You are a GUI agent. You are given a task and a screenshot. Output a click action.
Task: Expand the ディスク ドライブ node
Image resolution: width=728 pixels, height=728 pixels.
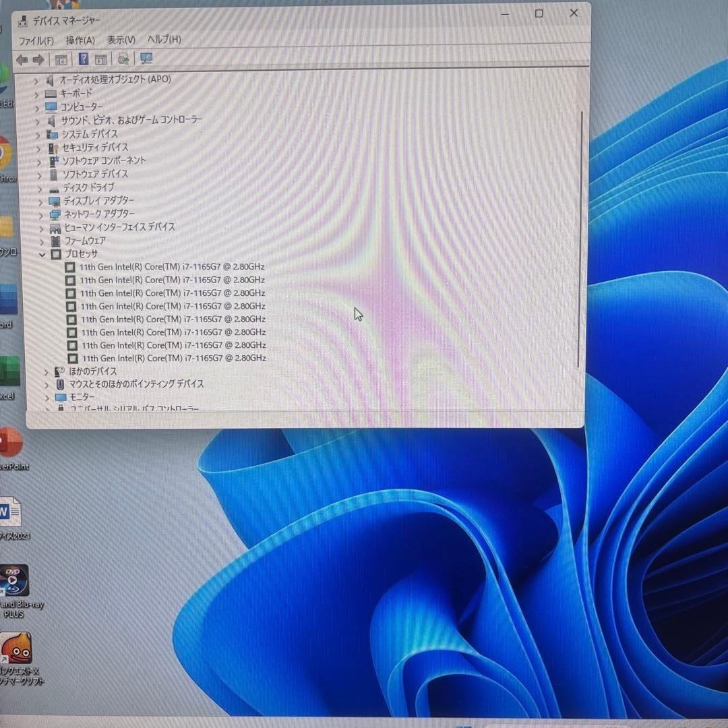click(x=40, y=189)
